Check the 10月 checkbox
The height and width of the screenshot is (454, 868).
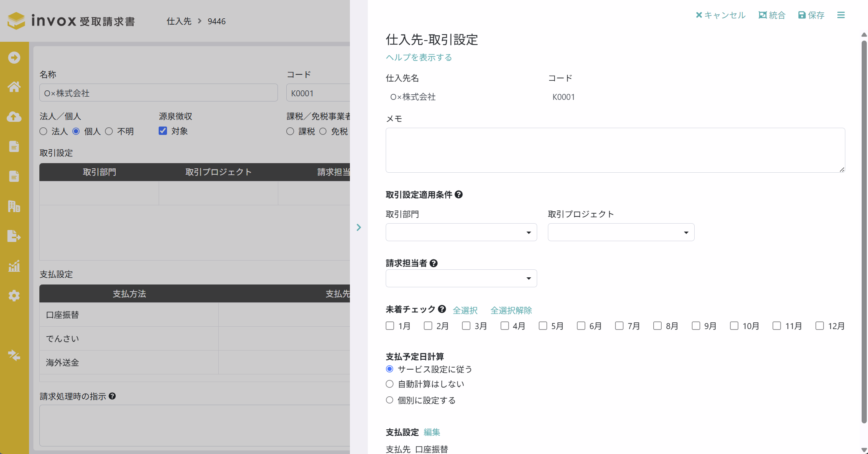734,326
